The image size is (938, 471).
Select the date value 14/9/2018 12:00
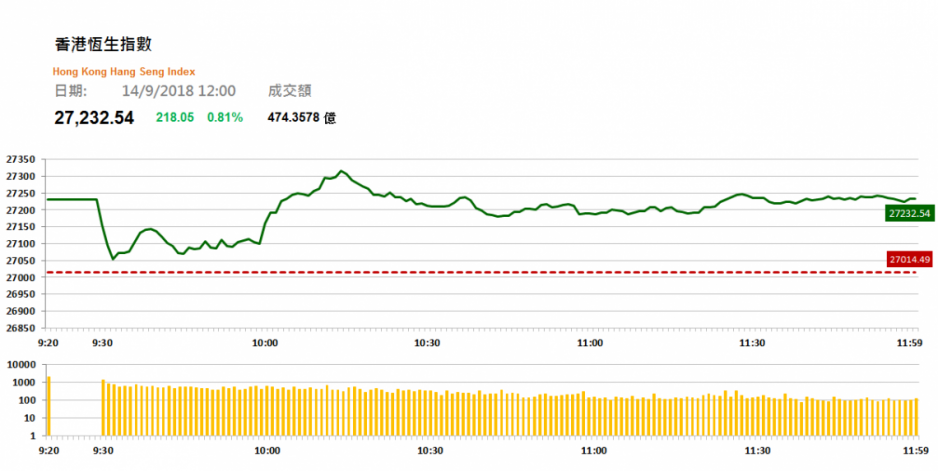(x=179, y=91)
